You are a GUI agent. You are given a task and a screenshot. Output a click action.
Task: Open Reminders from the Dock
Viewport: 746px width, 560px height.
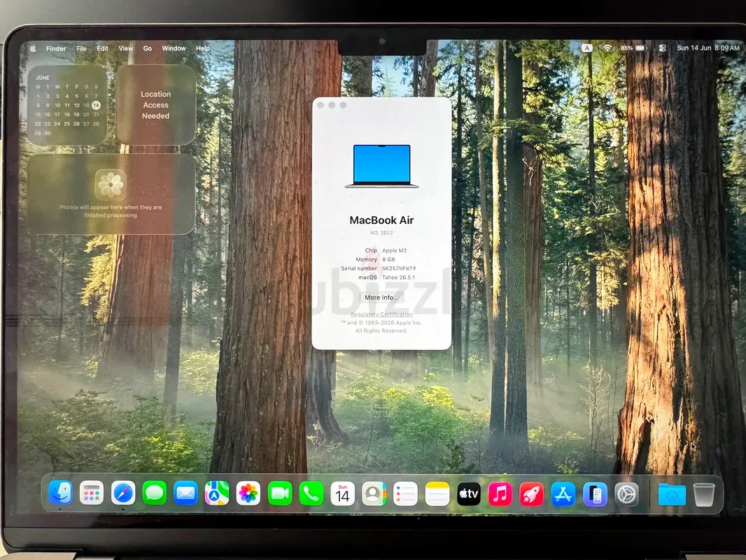pos(405,494)
